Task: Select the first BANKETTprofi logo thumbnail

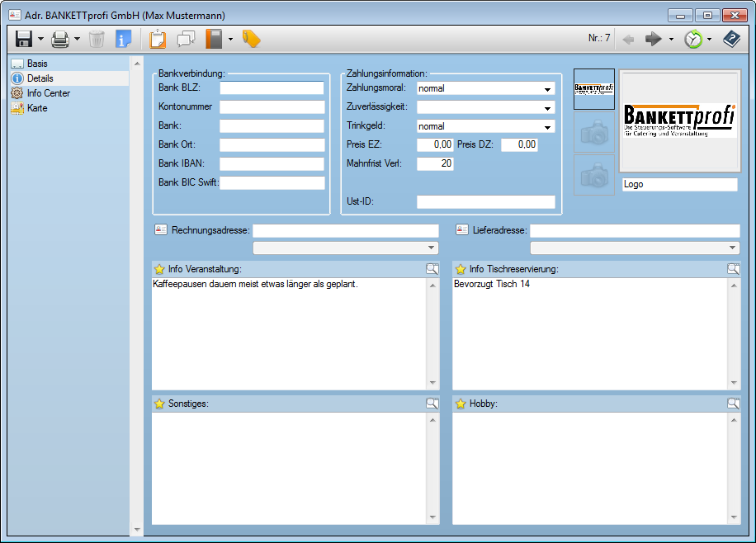Action: tap(593, 89)
